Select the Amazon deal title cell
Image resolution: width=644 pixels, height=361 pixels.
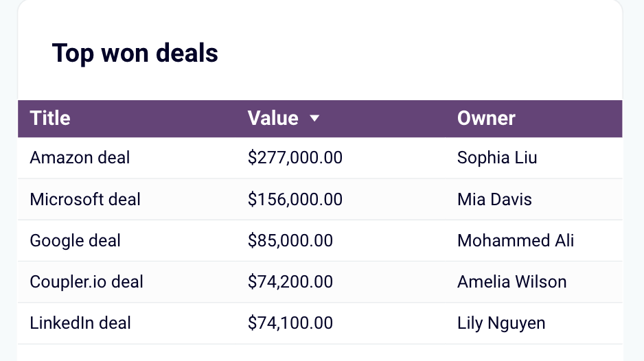click(80, 158)
